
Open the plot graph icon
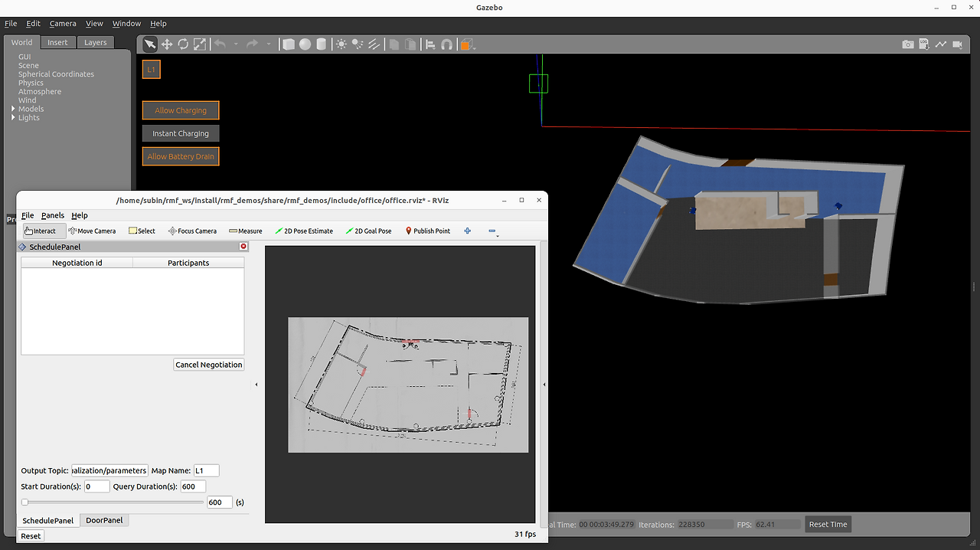(940, 44)
